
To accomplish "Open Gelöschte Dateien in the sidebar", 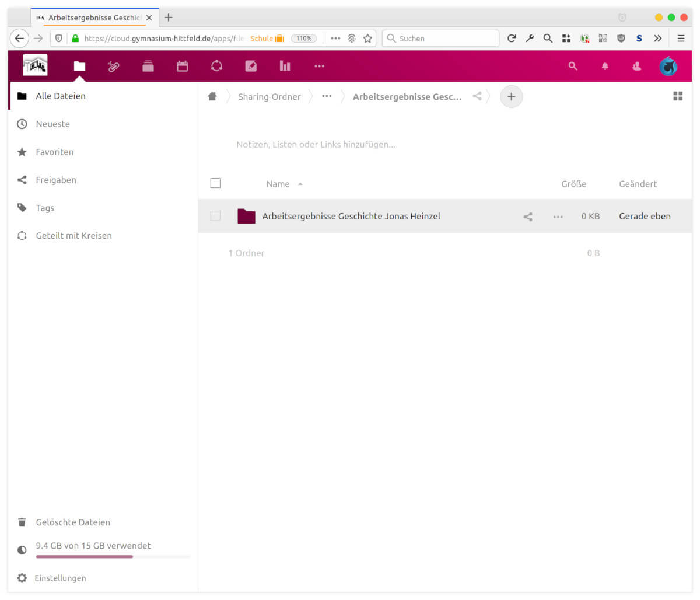I will 73,522.
